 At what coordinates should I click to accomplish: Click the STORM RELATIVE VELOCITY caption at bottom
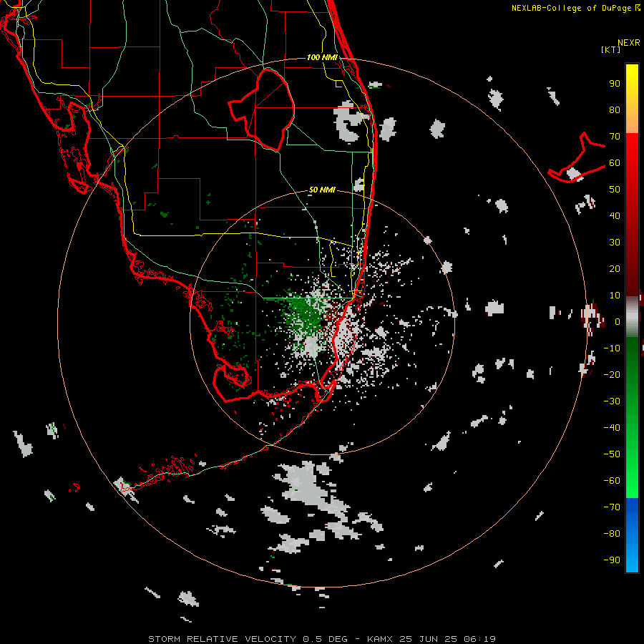tap(322, 639)
